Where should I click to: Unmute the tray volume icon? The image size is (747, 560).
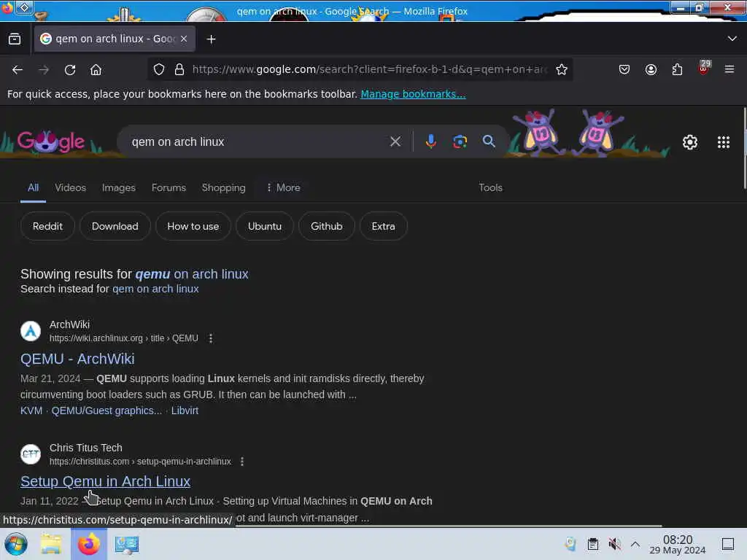click(x=614, y=544)
